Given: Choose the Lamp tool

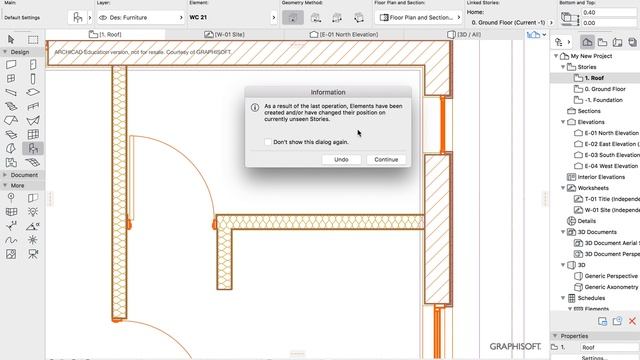Looking at the screenshot, I should coord(33,211).
